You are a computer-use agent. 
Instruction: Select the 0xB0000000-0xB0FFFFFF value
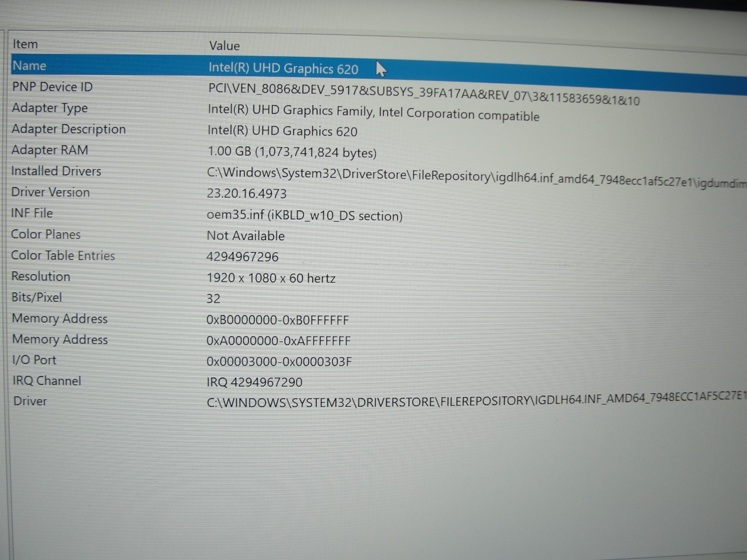click(277, 320)
